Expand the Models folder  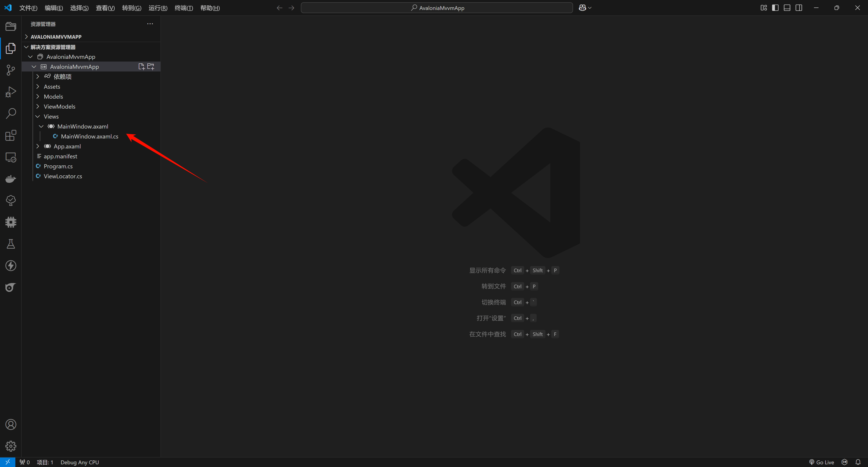(x=38, y=96)
